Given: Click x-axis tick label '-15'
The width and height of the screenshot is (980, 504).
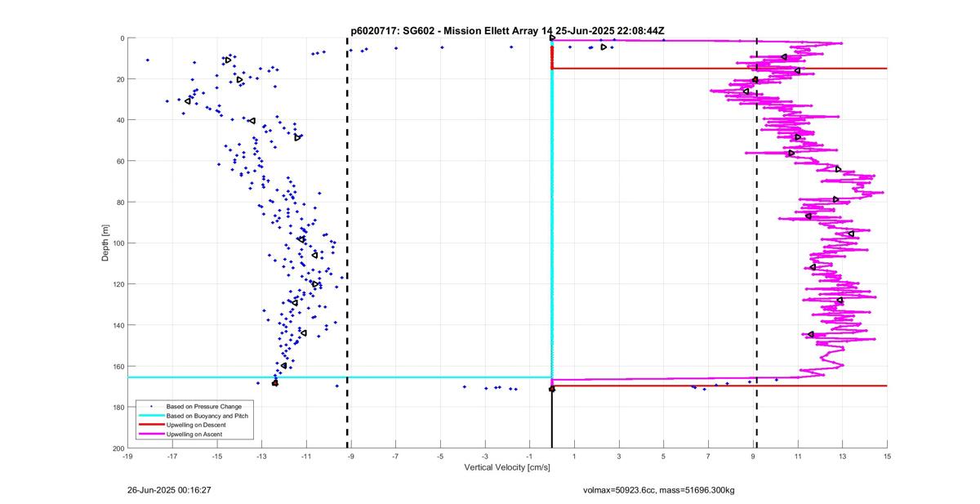Looking at the screenshot, I should pos(216,456).
